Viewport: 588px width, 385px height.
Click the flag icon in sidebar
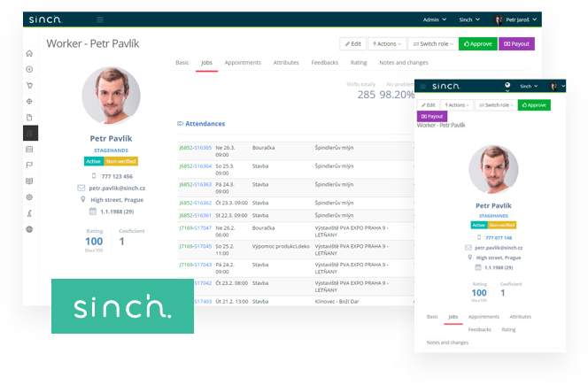pos(29,165)
